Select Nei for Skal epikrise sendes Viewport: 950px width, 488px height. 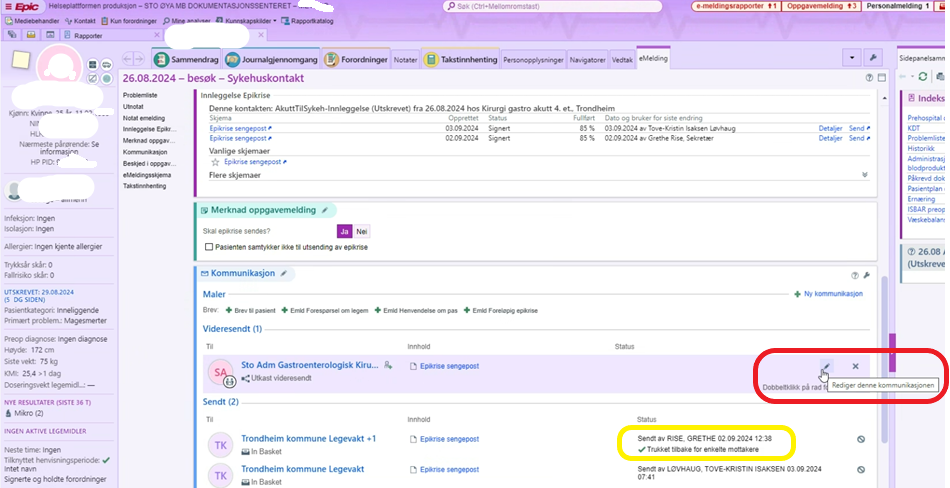[x=362, y=231]
